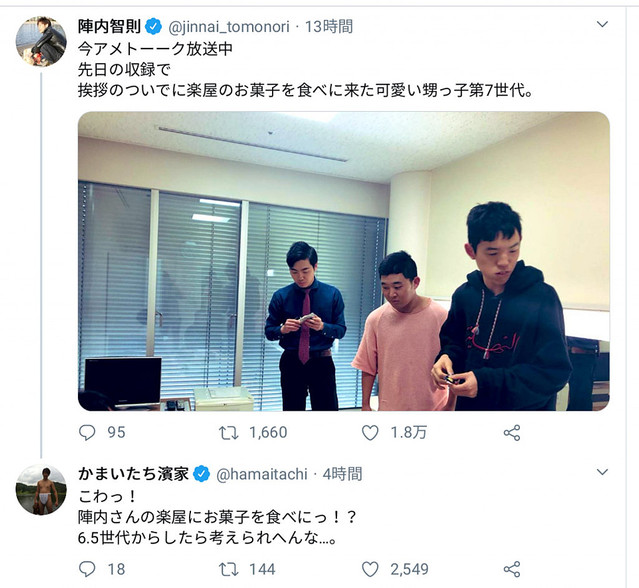
Task: Open the chevron menu on かまいたち濱家's tweet
Action: 602,472
